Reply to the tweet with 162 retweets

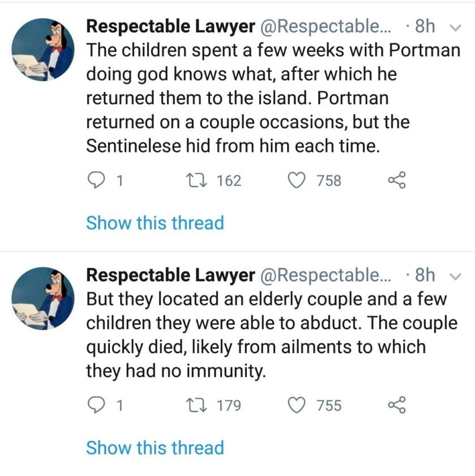pos(98,181)
